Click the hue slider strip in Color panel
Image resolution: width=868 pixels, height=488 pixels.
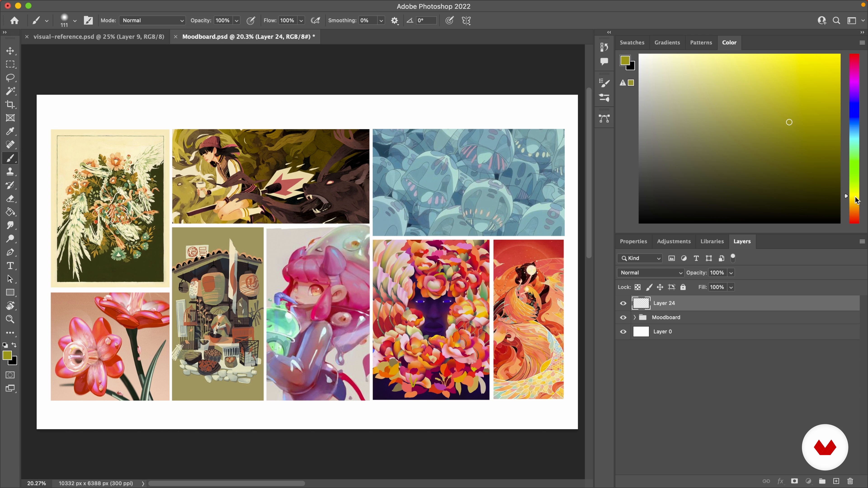tap(854, 138)
